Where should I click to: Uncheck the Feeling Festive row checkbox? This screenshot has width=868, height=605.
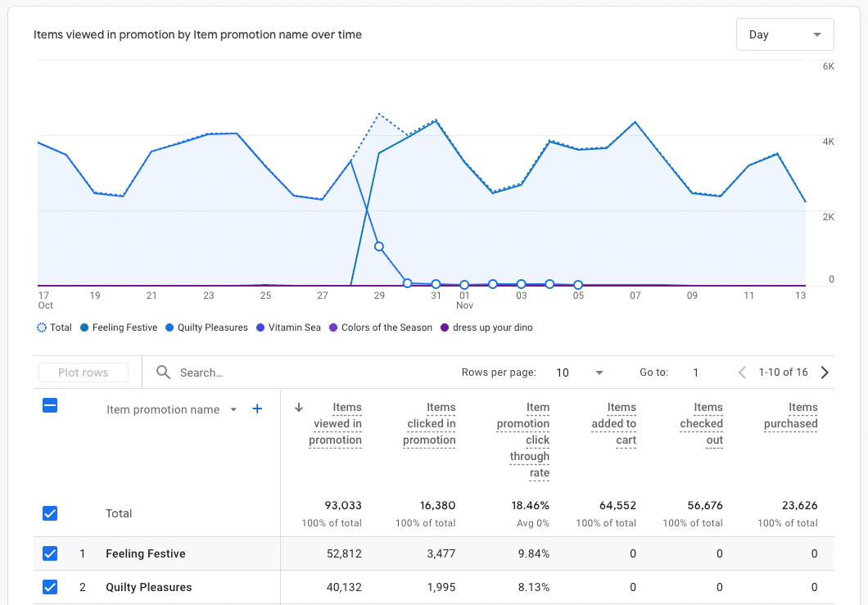click(50, 553)
